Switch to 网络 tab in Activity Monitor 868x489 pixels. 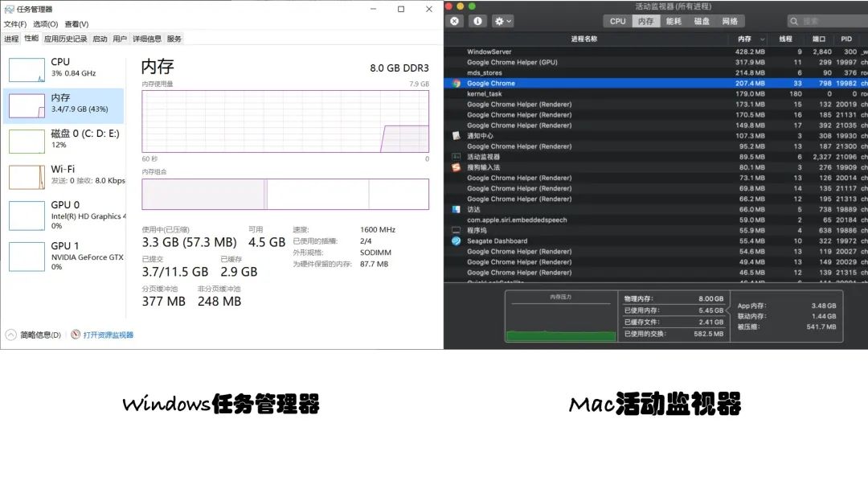[730, 21]
